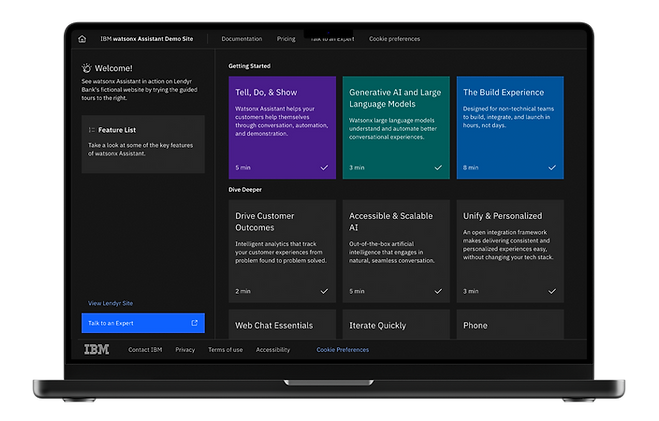The image size is (659, 421).
Task: Click the bee icon beside Welcome
Action: pos(86,68)
